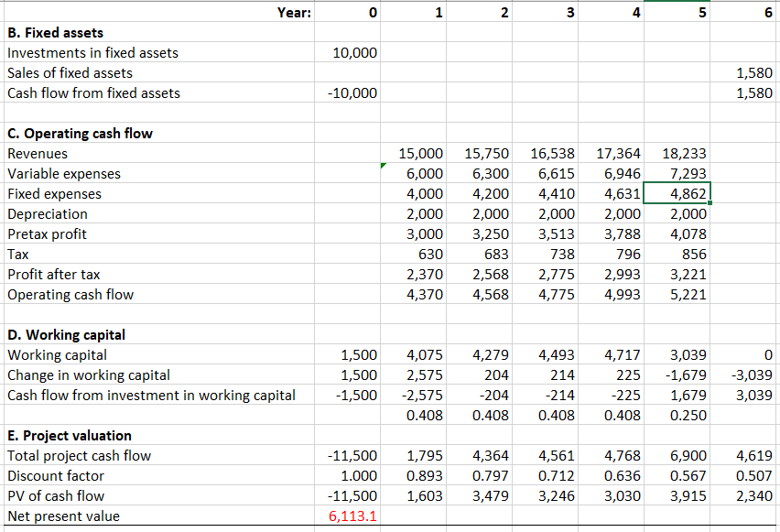Screen dimensions: 780x532
Task: Select the 'Cash flow from investment in working capital' label
Action: pyautogui.click(x=151, y=396)
